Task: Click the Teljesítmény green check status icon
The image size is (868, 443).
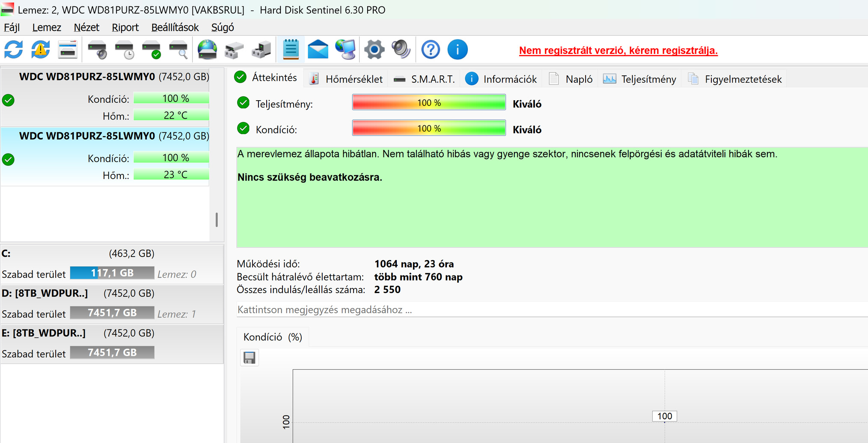Action: click(244, 103)
